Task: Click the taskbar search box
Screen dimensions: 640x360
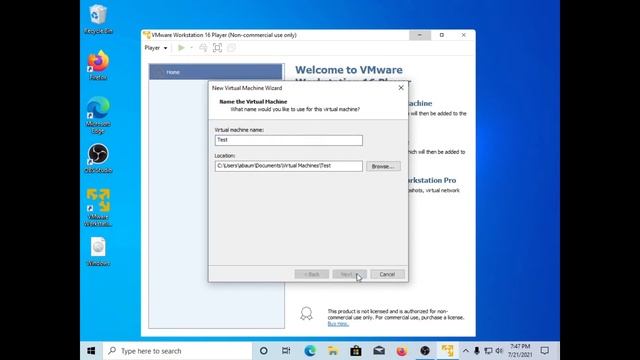Action: pyautogui.click(x=177, y=351)
